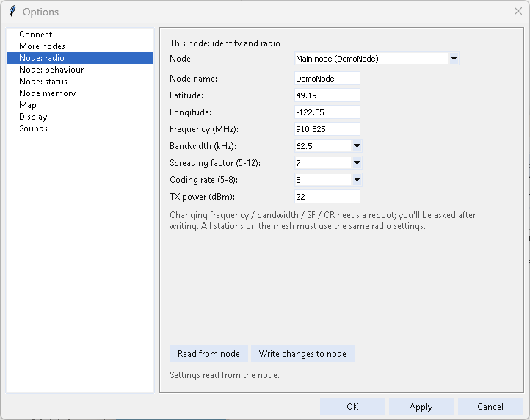Click the "Coding rate (5-8):" label

point(204,180)
